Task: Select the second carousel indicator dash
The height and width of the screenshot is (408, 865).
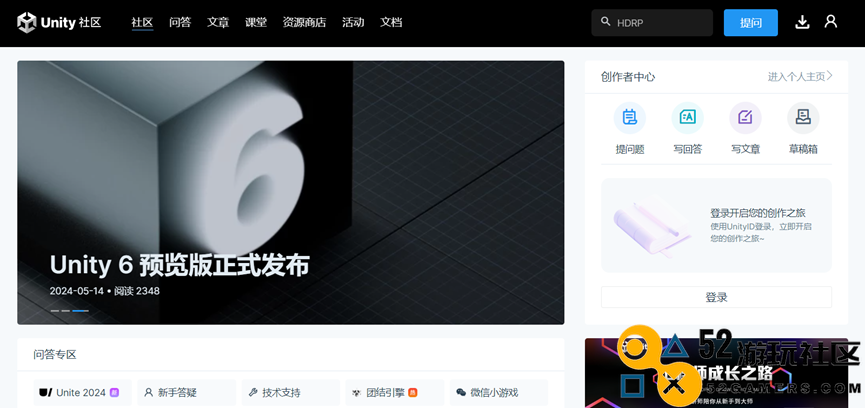Action: pos(66,311)
